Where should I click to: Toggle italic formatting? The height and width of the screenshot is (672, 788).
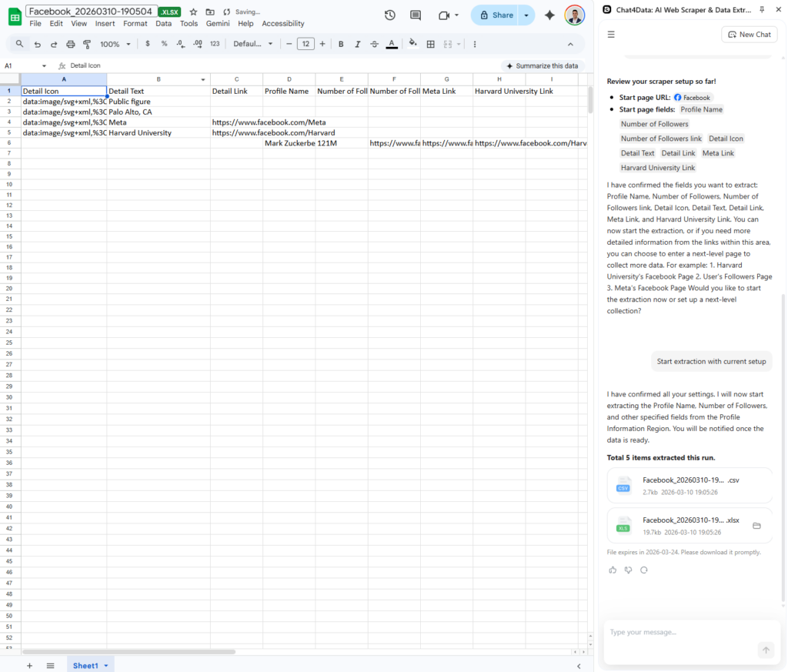tap(357, 44)
